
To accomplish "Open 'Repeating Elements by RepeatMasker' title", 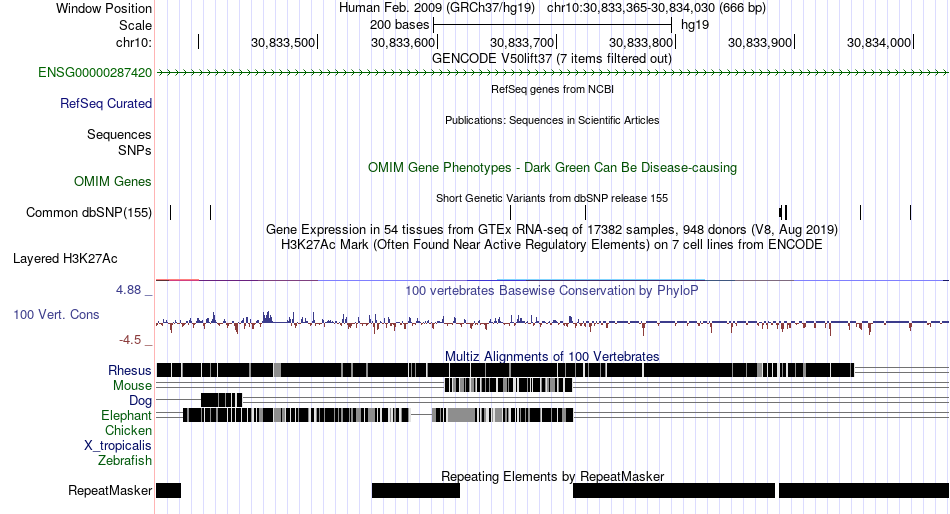I will point(552,476).
